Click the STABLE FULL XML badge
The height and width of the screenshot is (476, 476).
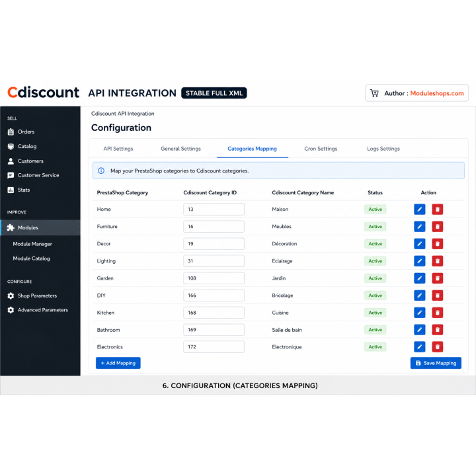tap(214, 93)
